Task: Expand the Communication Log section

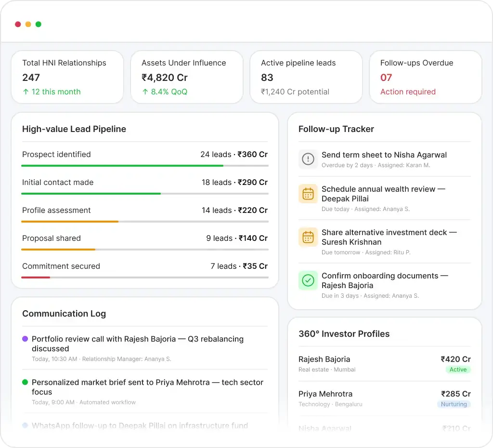Action: (x=64, y=314)
